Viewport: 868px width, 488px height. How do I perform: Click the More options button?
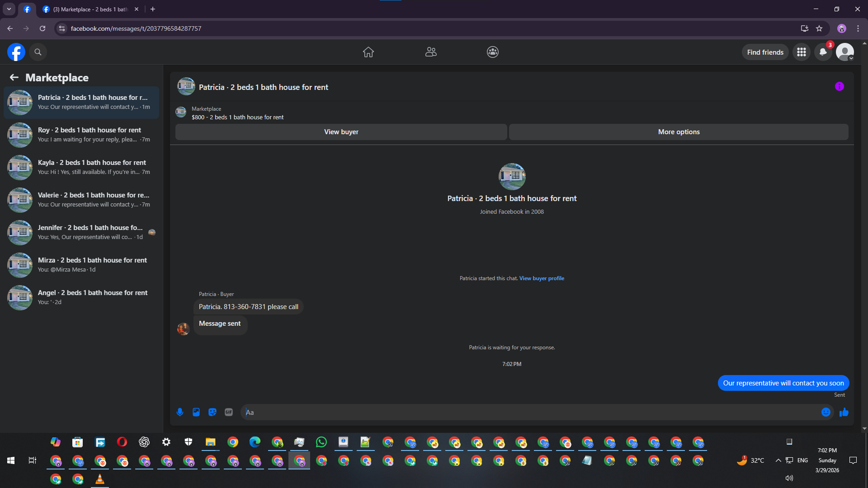click(679, 132)
